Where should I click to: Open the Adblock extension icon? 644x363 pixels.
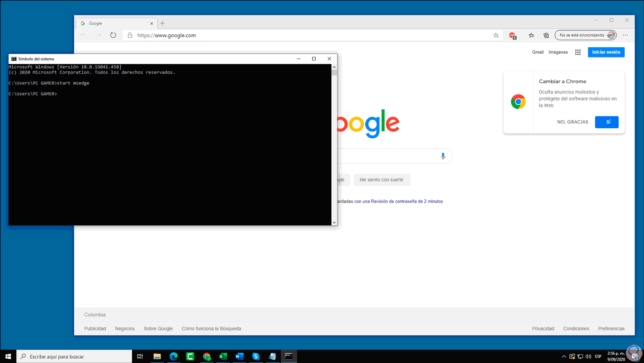pos(512,36)
